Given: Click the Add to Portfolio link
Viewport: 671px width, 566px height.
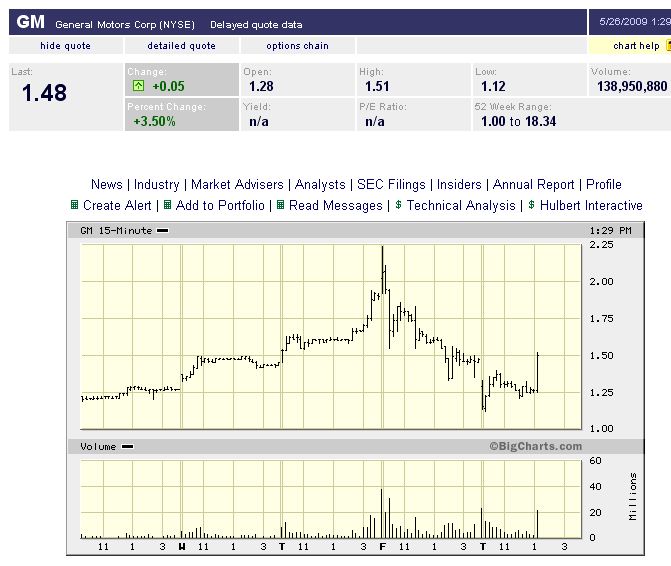Looking at the screenshot, I should coord(220,205).
